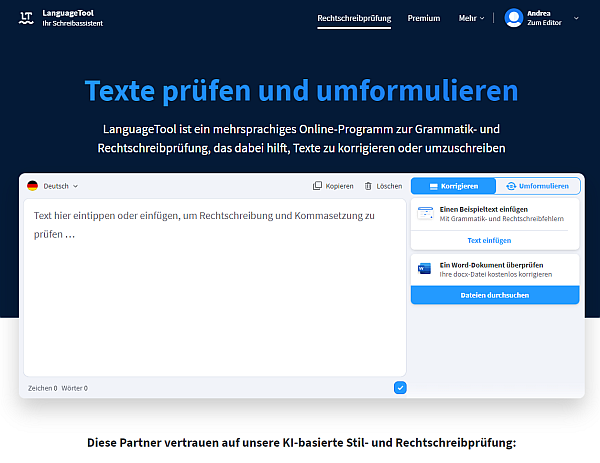Expand the Mehr menu

pos(471,18)
